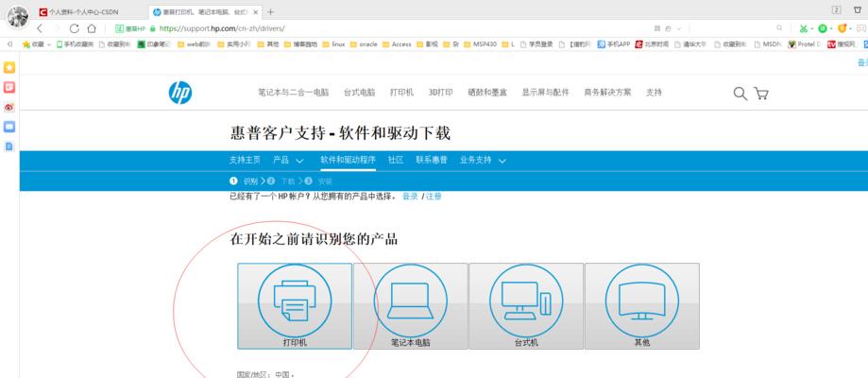Image resolution: width=868 pixels, height=378 pixels.
Task: Open the yellow star favorites sidebar icon
Action: point(9,68)
